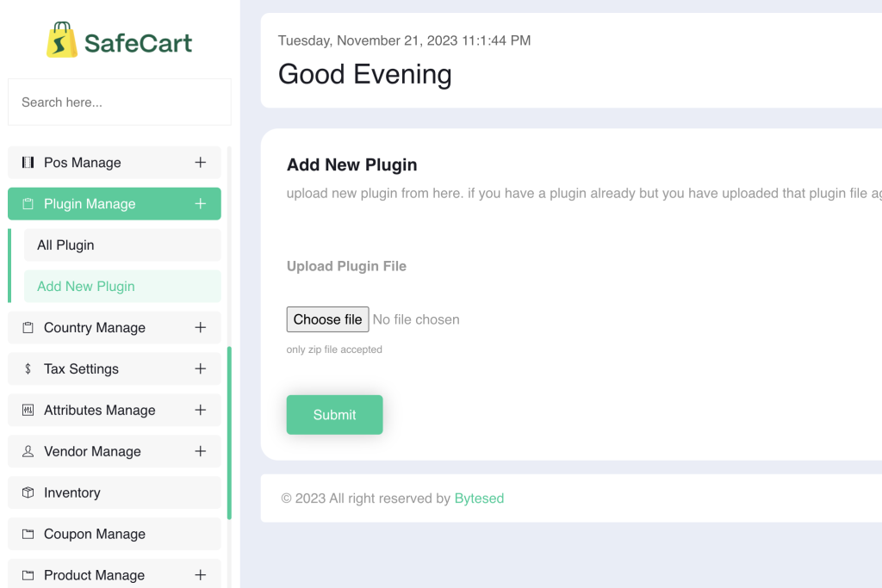Expand Attributes Manage with plus sign
882x588 pixels.
click(x=200, y=410)
